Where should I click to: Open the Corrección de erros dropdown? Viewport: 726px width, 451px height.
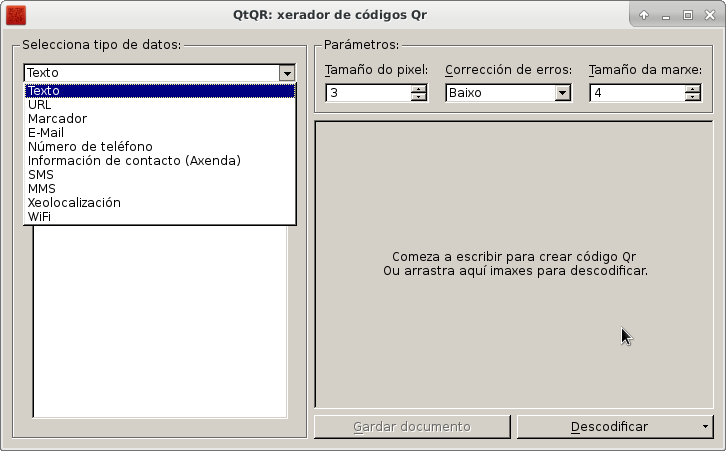pyautogui.click(x=562, y=93)
